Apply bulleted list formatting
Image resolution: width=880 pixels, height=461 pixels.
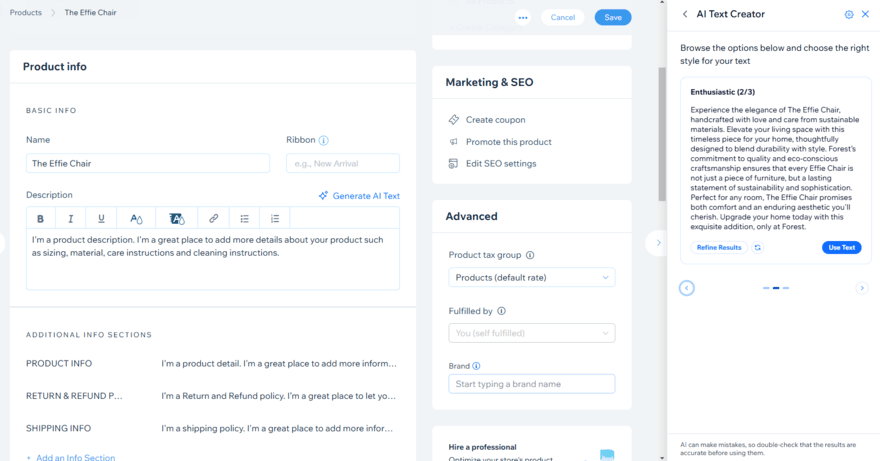coord(244,218)
